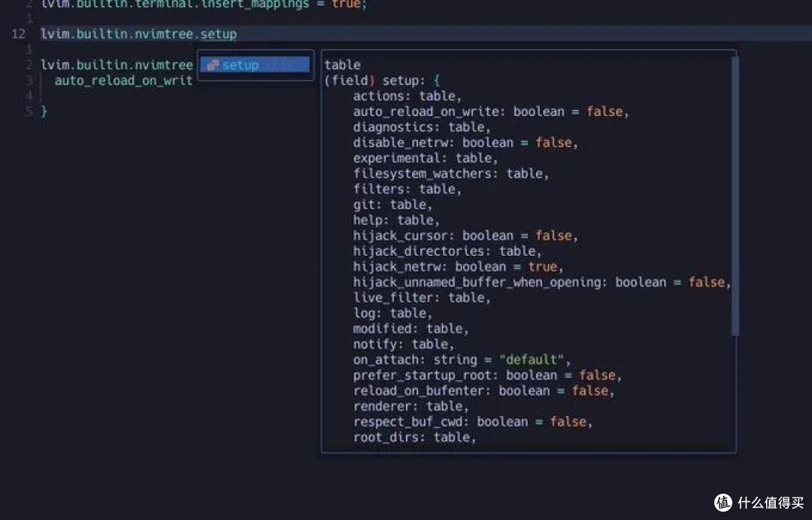Click '(field) setup: {' header line
This screenshot has height=520, width=812.
pyautogui.click(x=382, y=81)
